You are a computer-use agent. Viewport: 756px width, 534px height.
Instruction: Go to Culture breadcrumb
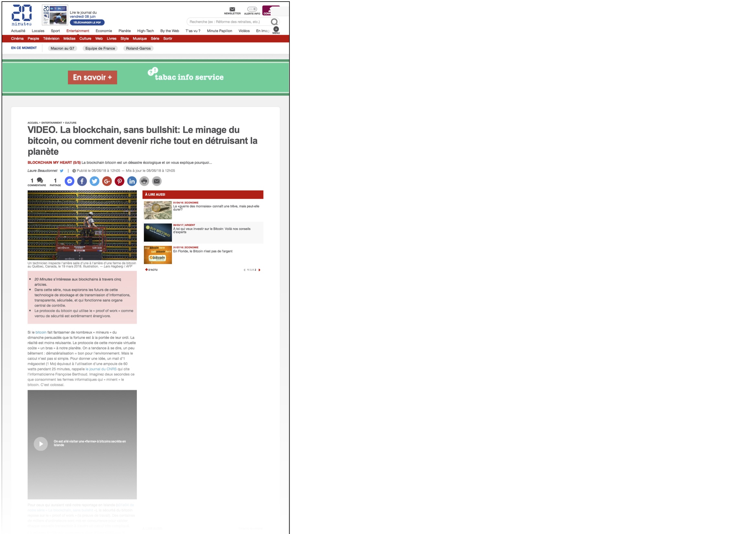[x=70, y=123]
